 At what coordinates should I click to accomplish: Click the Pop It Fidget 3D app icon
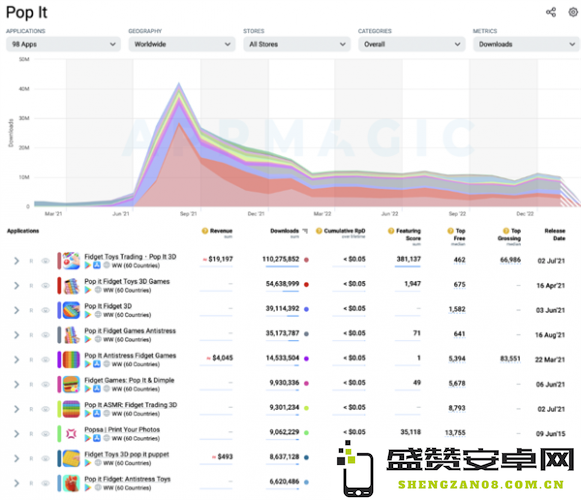click(x=71, y=310)
